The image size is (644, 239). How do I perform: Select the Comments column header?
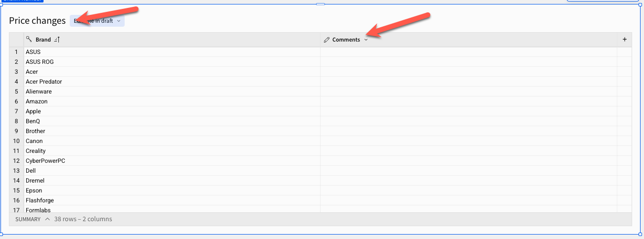(468, 40)
